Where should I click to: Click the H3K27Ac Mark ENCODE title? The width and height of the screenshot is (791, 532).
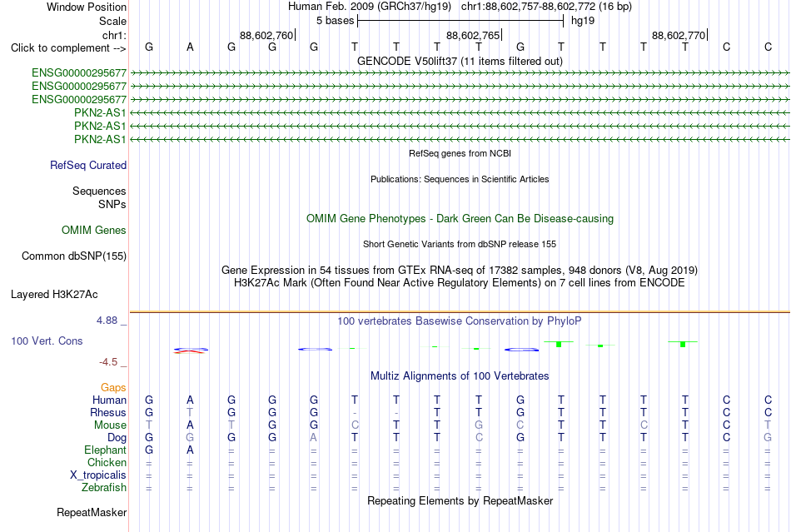[x=460, y=282]
